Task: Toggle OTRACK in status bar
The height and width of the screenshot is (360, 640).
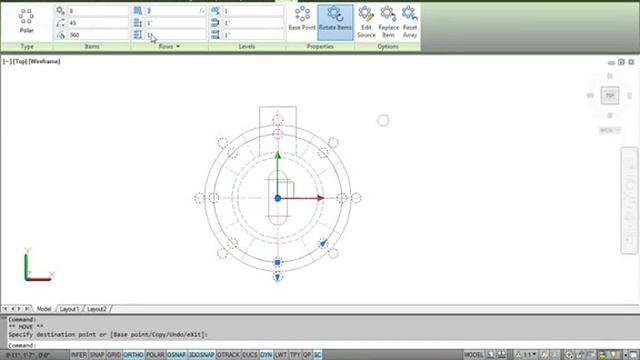Action: [229, 355]
